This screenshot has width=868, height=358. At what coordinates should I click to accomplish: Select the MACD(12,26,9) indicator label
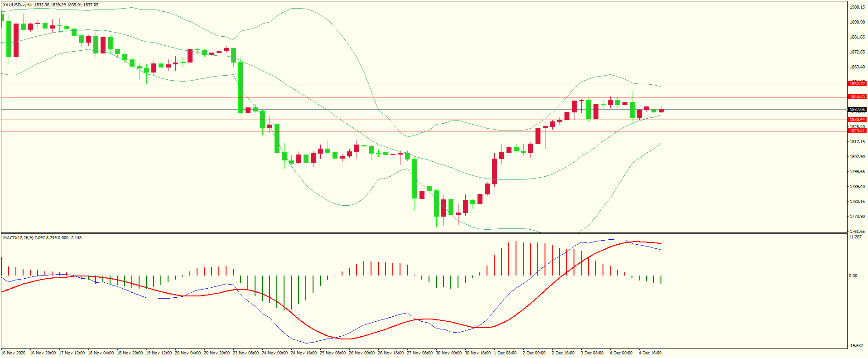coord(17,238)
